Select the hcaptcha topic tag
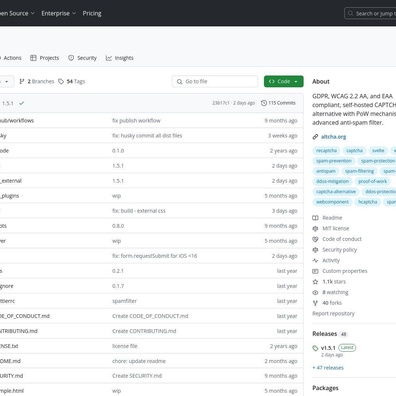Screen dimensions: 396x396 point(368,202)
